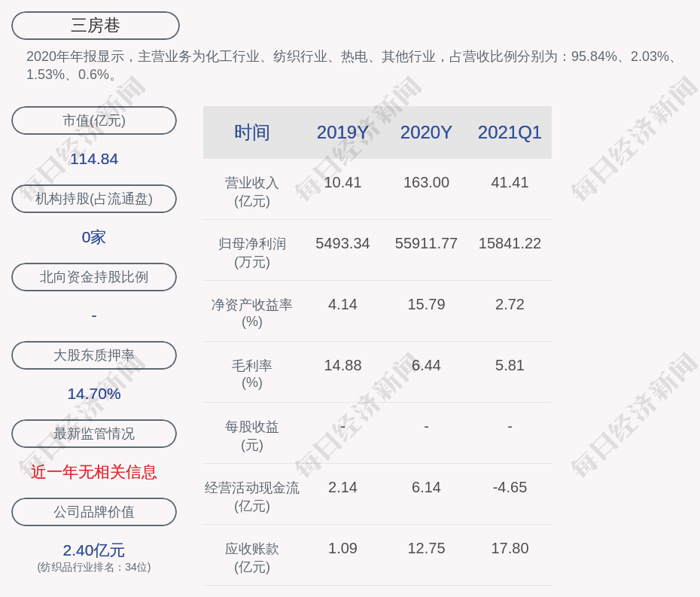Click the 公司品牌价值 label pill
The width and height of the screenshot is (700, 597).
tap(94, 512)
